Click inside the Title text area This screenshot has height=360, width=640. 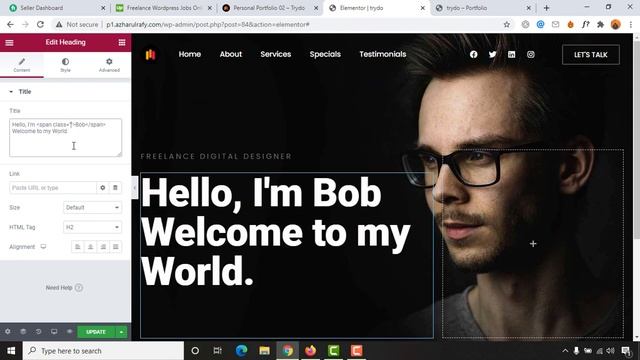[65, 138]
